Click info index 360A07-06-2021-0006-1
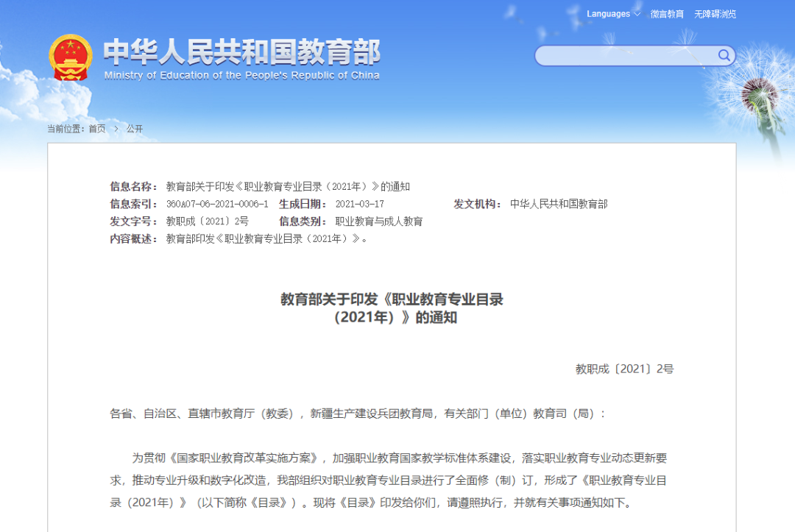Screen dimensions: 795x532 (x=217, y=204)
